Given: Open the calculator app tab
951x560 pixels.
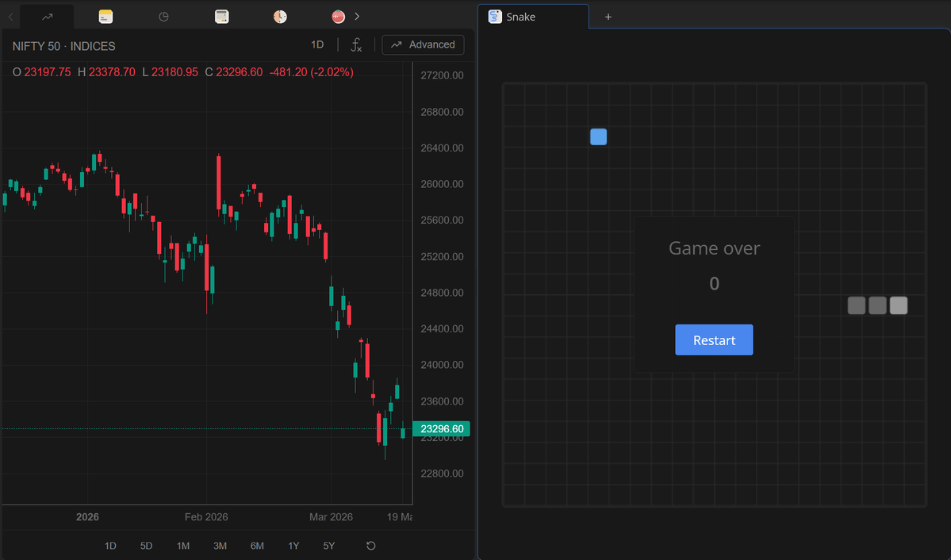Looking at the screenshot, I should click(x=222, y=17).
